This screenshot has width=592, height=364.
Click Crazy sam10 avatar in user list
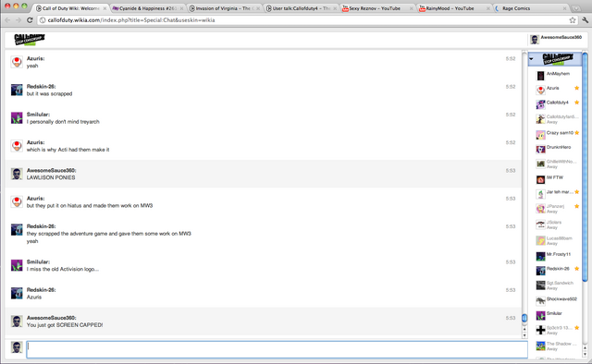point(540,135)
